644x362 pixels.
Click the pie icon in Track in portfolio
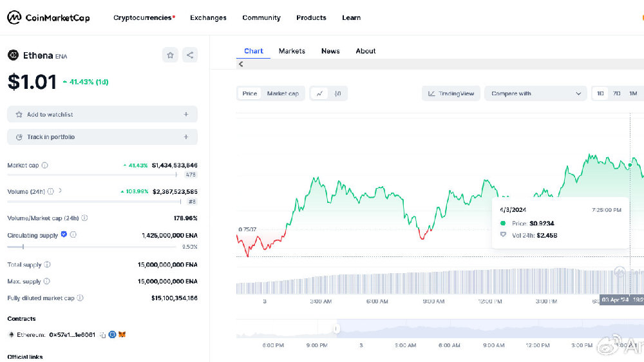click(x=19, y=137)
